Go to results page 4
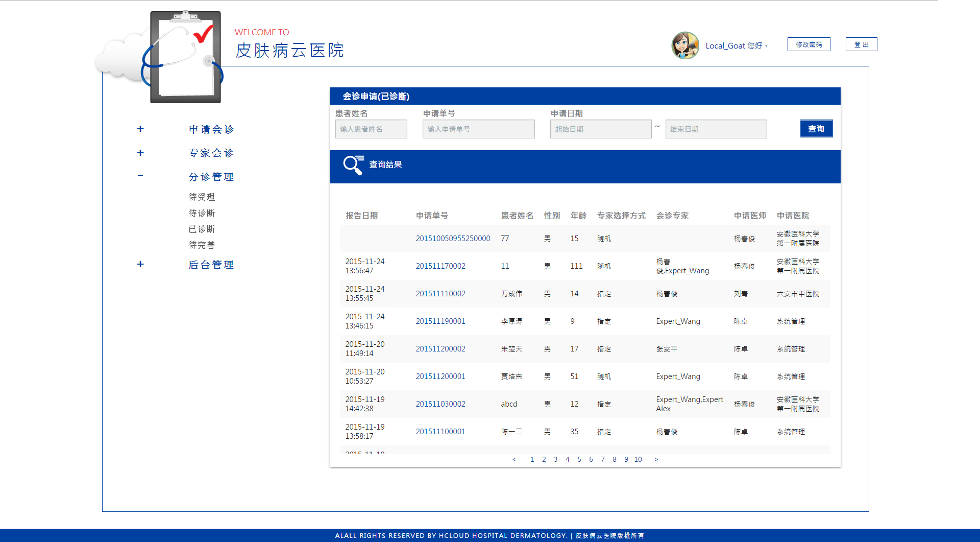 (x=568, y=459)
